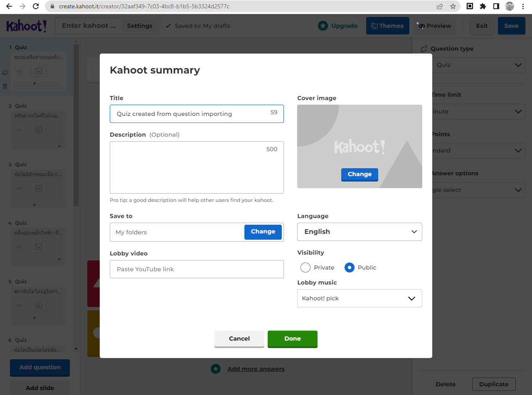Open the Chrome three-dot menu
532x395 pixels.
[x=523, y=6]
